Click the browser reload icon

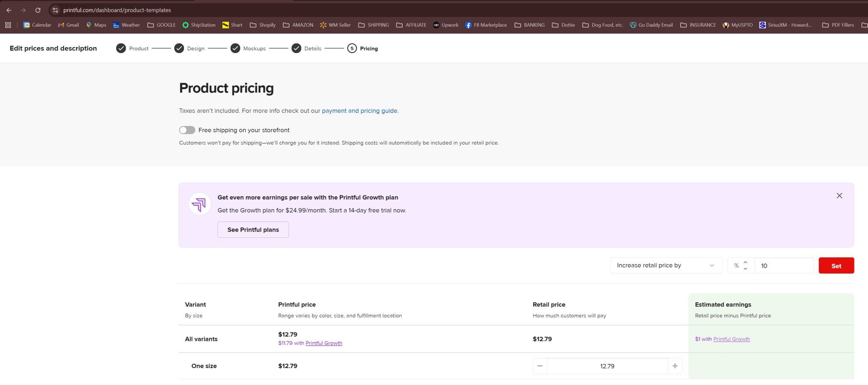point(38,10)
